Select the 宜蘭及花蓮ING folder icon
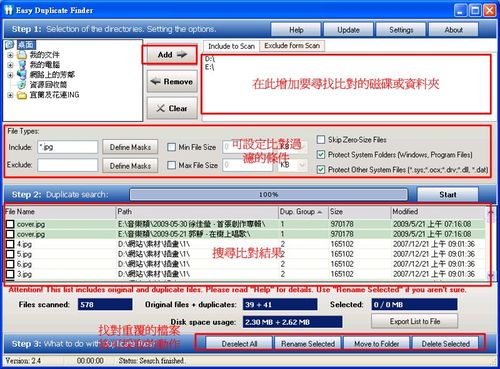This screenshot has height=369, width=500. (x=22, y=95)
